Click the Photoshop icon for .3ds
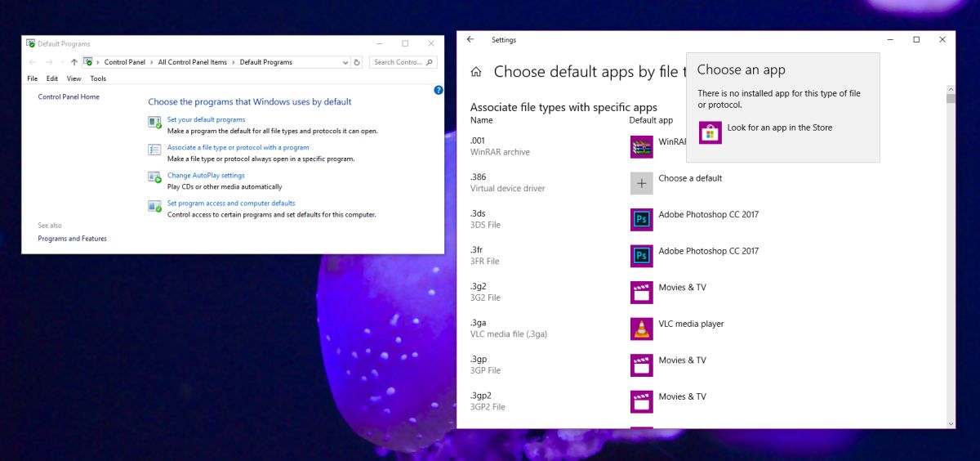 click(642, 220)
